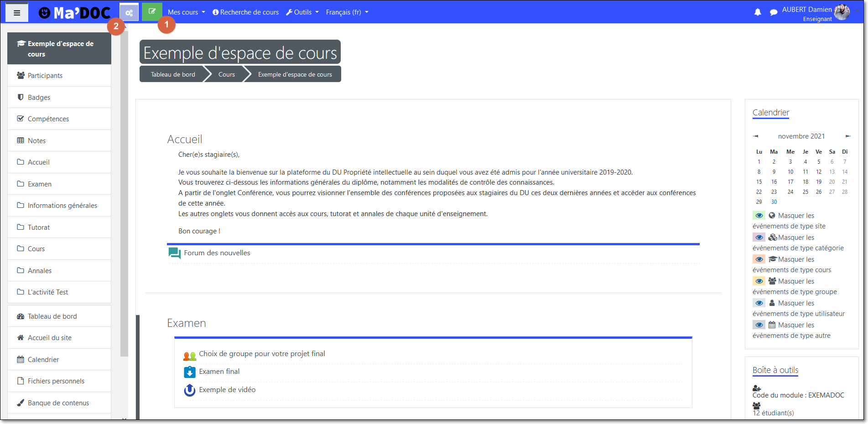Image resolution: width=868 pixels, height=424 pixels.
Task: Click the hamburger menu icon
Action: pyautogui.click(x=17, y=13)
